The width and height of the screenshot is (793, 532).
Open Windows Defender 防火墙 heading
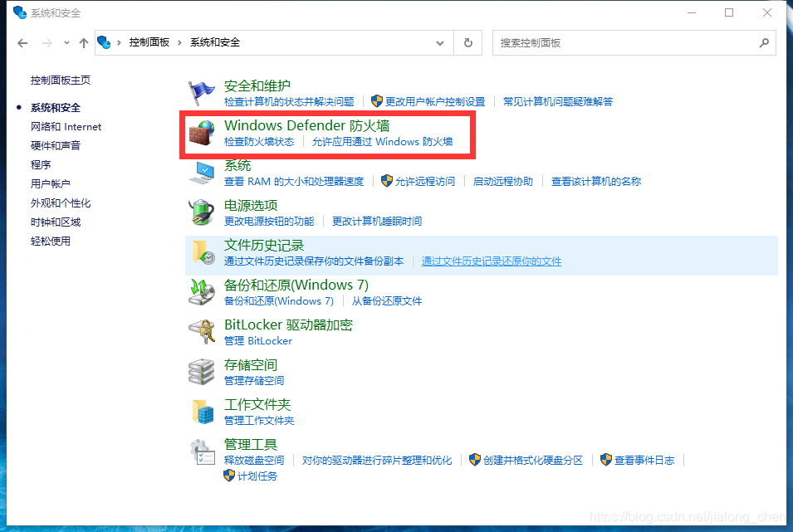click(x=307, y=125)
